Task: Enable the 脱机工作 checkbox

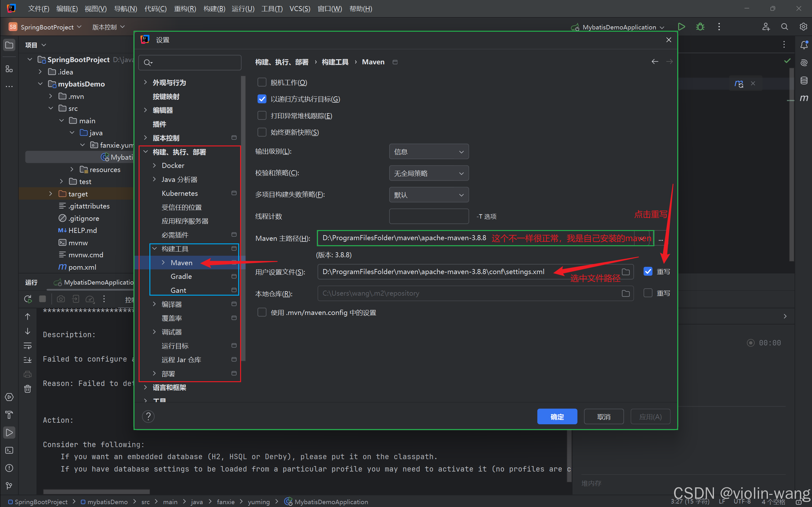Action: click(262, 82)
